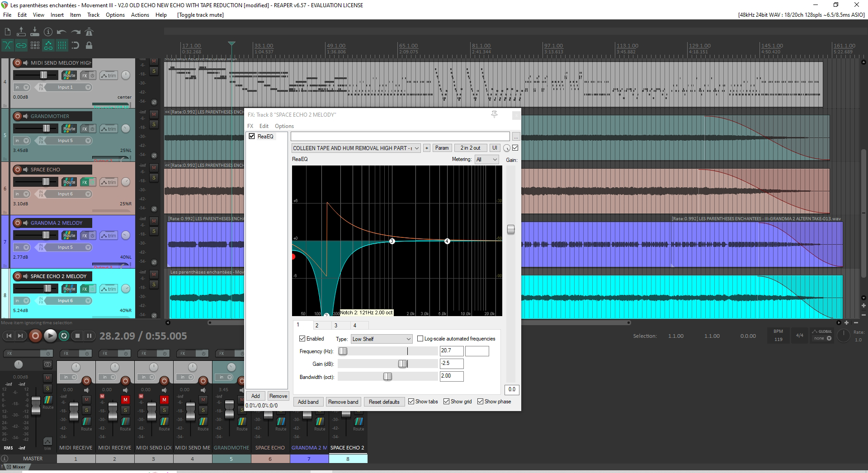Screen dimensions: 868x473
Task: Click the metronome icon in the toolbar
Action: coord(89,32)
